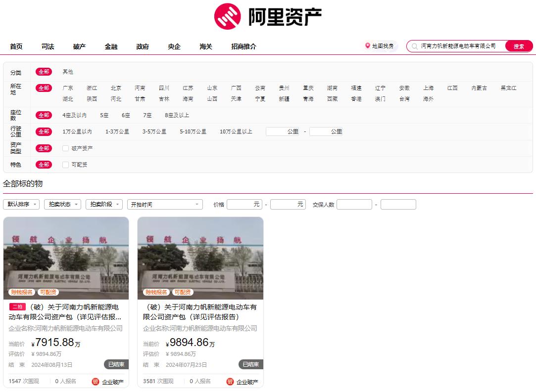Viewport: 536px width, 392px height.
Task: Filter location by 上海
Action: tap(428, 88)
